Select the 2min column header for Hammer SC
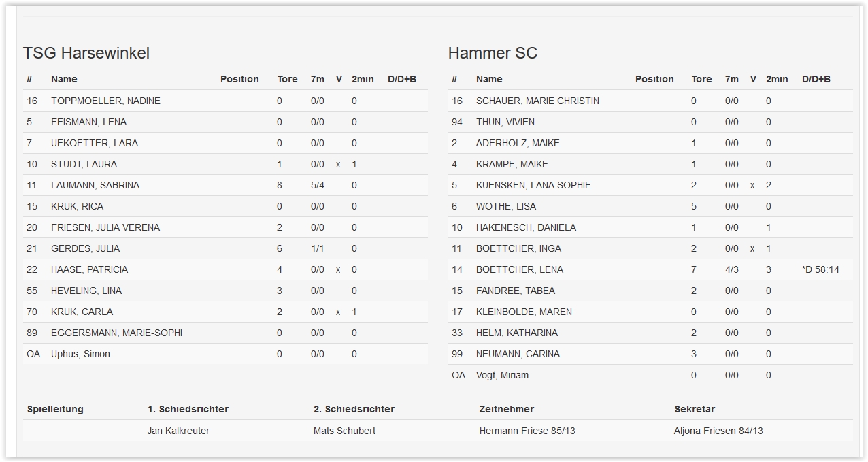 coord(777,79)
